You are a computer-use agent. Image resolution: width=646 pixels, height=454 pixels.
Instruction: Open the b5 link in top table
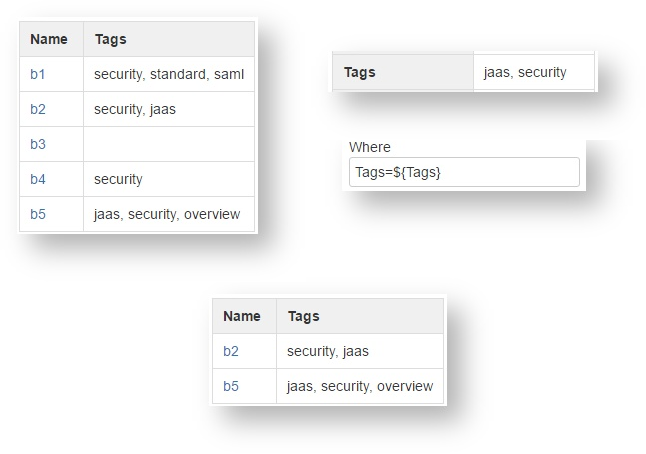pyautogui.click(x=38, y=214)
